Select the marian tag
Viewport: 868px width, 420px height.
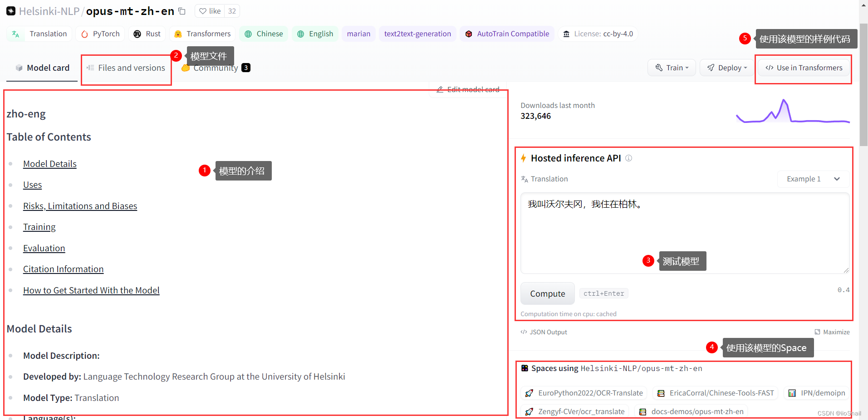[x=358, y=34]
